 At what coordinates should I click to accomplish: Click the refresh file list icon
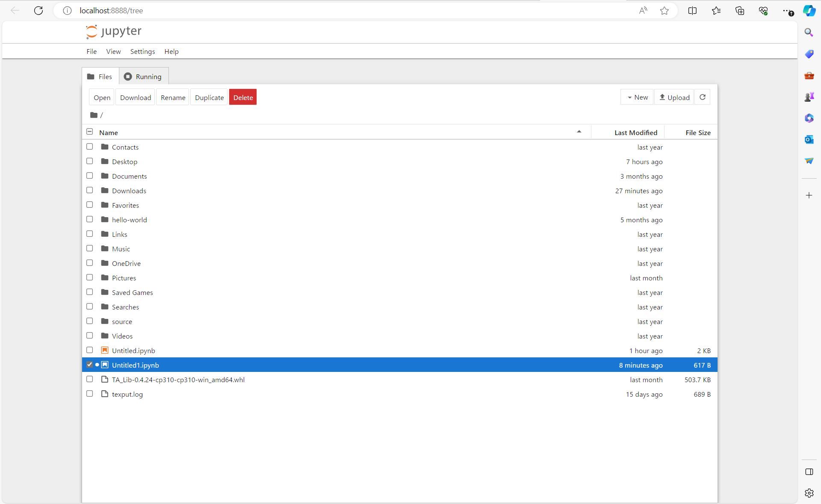point(702,97)
